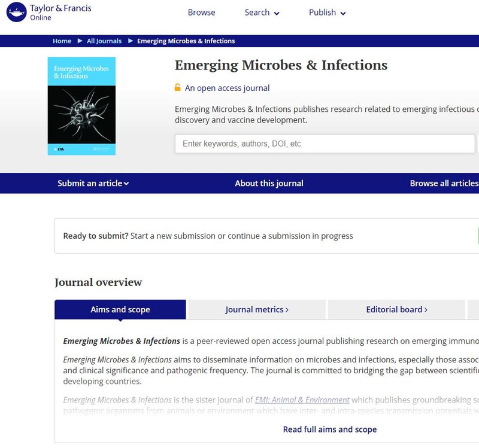This screenshot has width=479, height=448.
Task: Navigate to Home via the breadcrumb
Action: [x=62, y=41]
